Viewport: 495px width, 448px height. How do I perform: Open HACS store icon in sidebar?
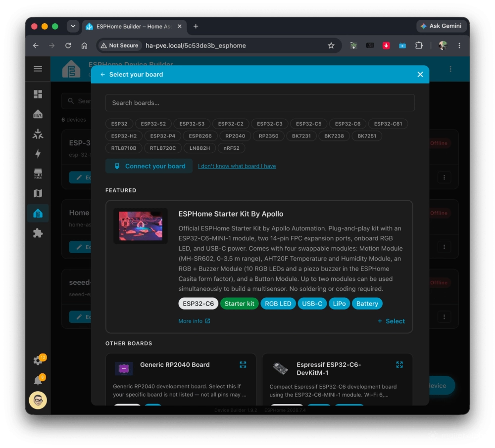[38, 174]
